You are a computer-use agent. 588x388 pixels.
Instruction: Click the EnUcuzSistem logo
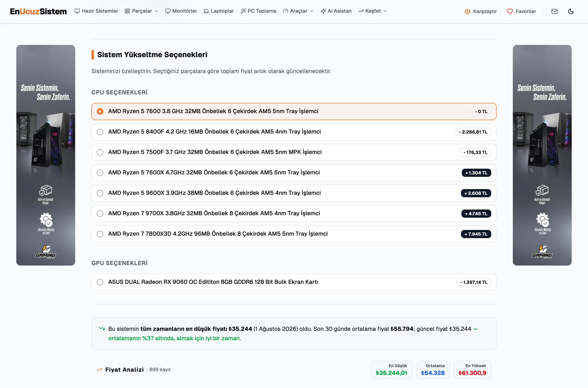point(38,11)
